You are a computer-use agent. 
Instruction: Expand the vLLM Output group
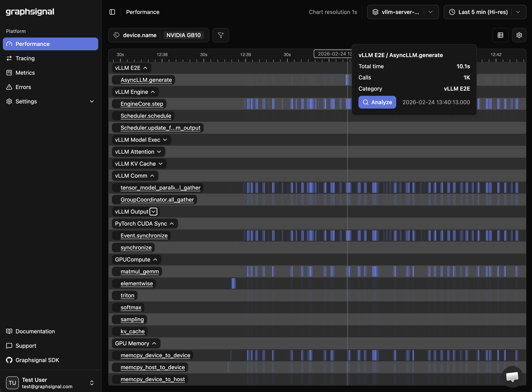[153, 212]
